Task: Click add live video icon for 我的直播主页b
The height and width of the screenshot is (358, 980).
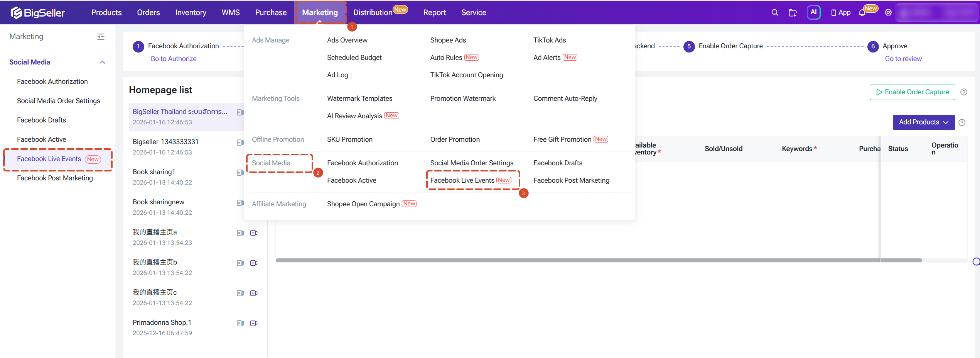Action: pos(254,263)
